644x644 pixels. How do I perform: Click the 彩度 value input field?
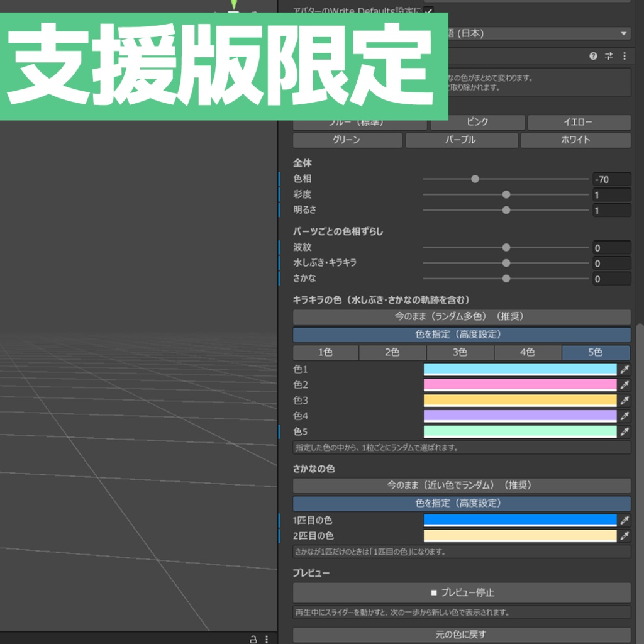tap(611, 195)
